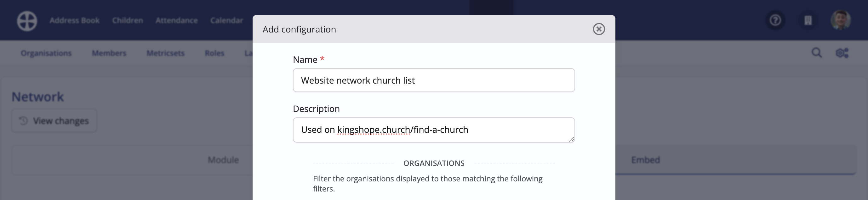Switch to the Embed tab

tap(645, 160)
